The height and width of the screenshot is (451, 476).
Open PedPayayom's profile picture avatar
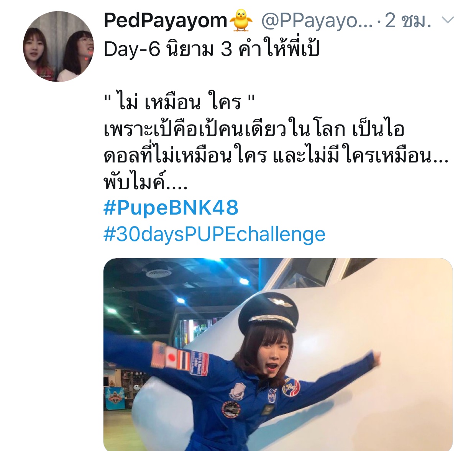pyautogui.click(x=58, y=46)
